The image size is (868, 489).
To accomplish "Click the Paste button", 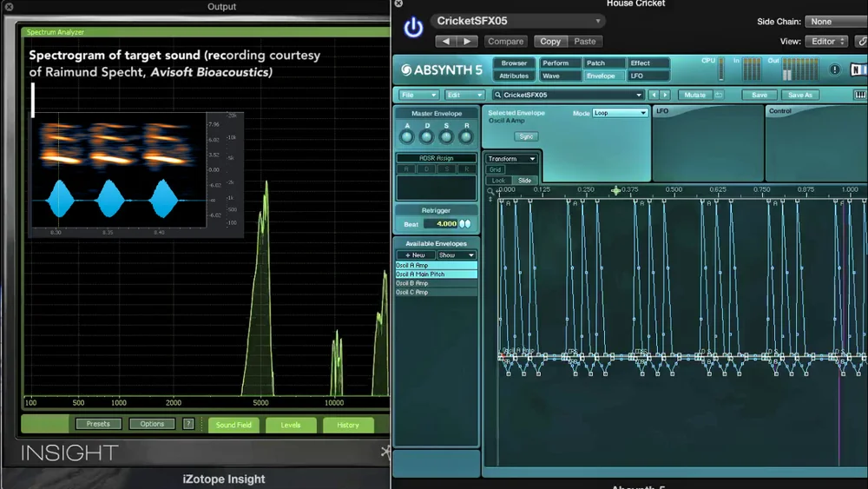I will coord(584,42).
